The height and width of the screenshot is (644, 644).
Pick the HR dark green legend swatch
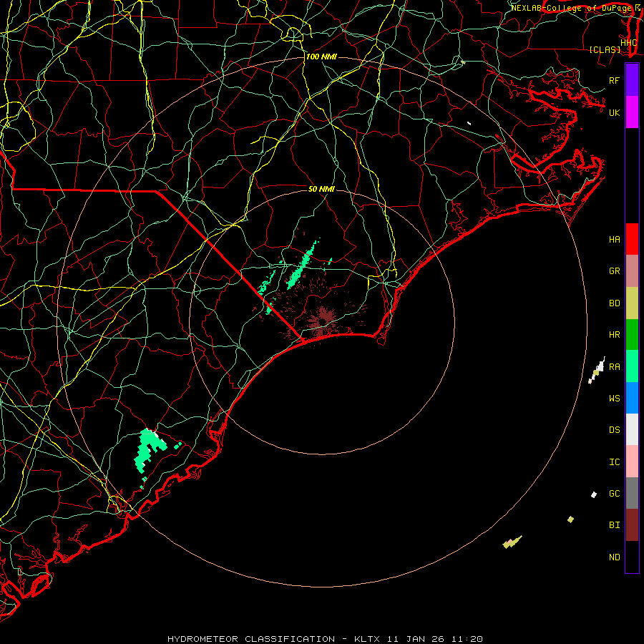point(632,334)
